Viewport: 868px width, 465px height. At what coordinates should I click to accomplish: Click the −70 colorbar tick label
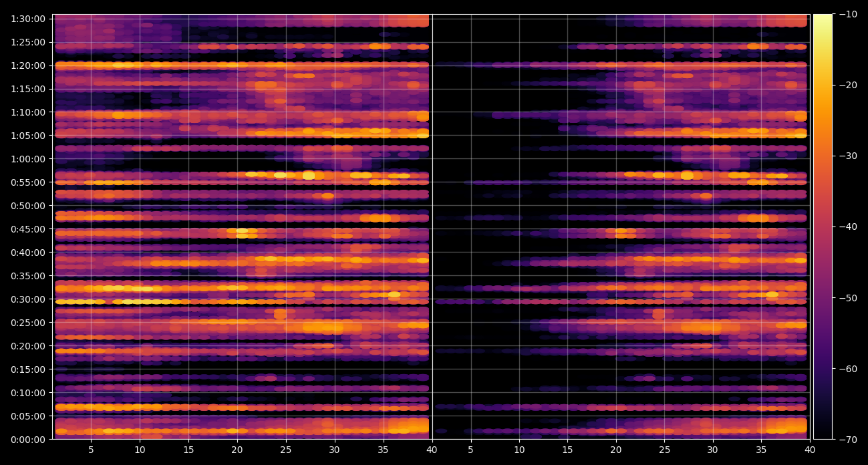click(x=847, y=439)
